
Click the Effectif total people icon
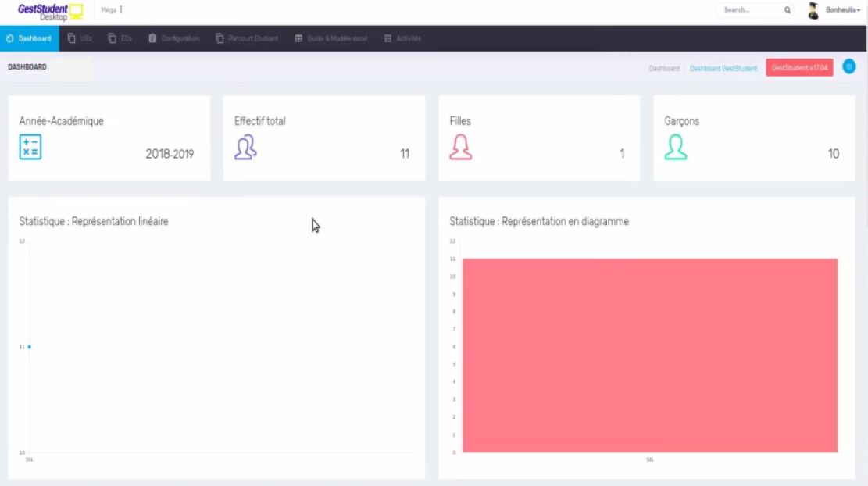[x=245, y=148]
